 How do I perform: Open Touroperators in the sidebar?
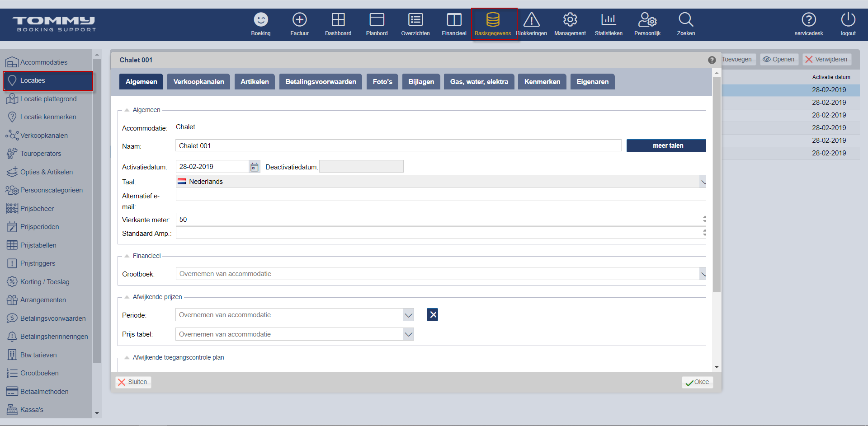tap(47, 154)
